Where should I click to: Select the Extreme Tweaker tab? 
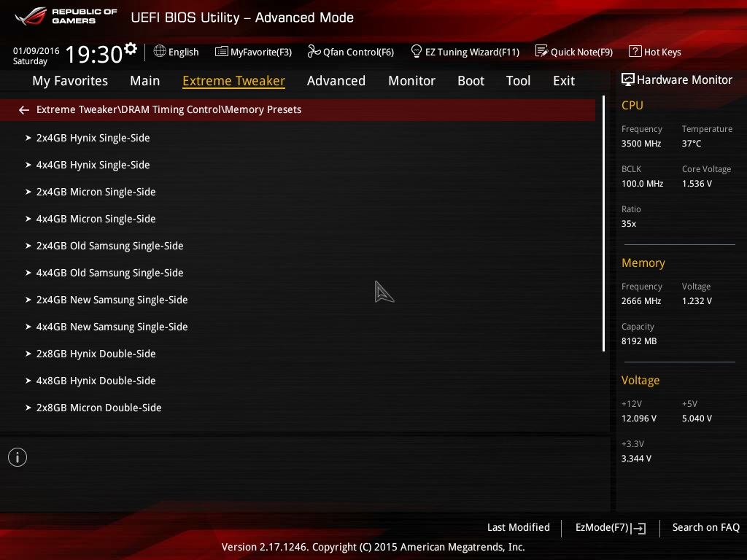(x=234, y=81)
